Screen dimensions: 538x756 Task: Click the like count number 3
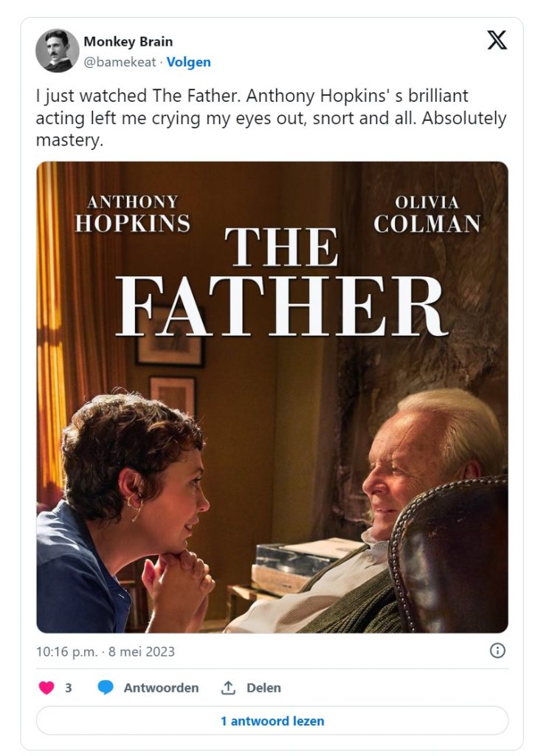point(68,687)
